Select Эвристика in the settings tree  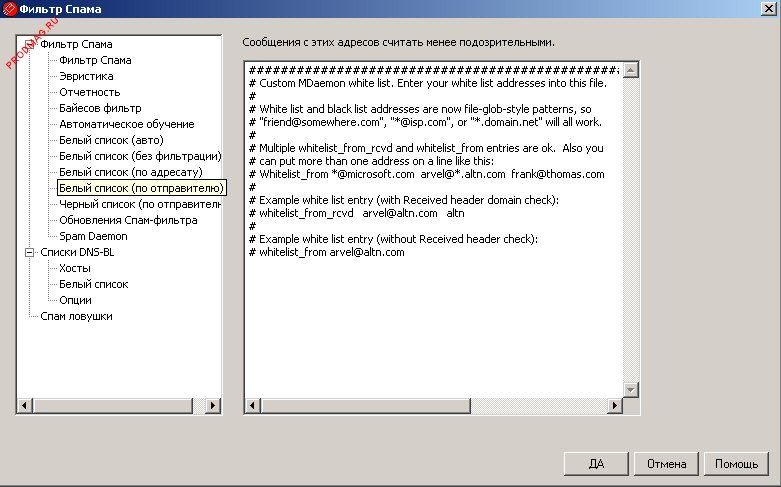click(x=86, y=76)
